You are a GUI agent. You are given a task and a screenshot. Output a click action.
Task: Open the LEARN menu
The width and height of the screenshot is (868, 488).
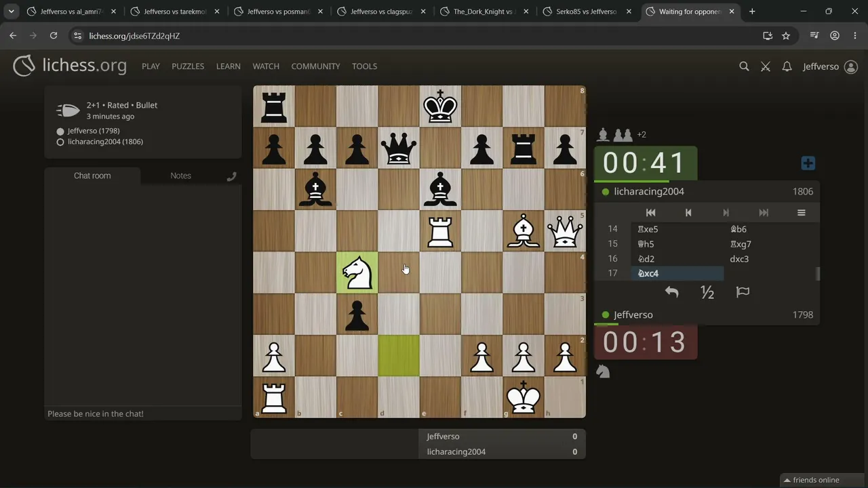229,66
